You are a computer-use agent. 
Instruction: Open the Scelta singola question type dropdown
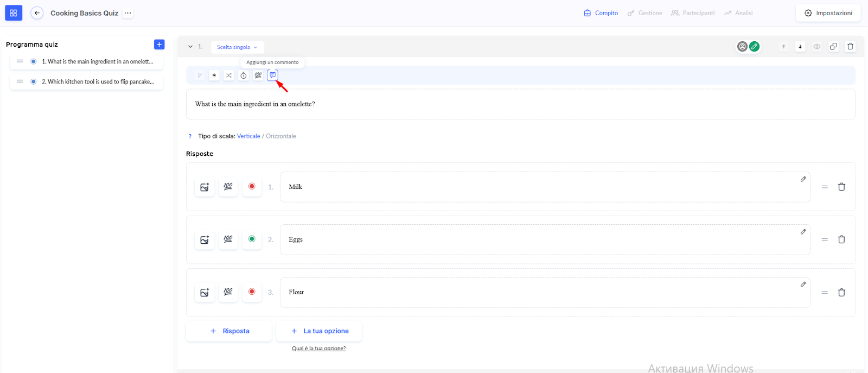(237, 47)
